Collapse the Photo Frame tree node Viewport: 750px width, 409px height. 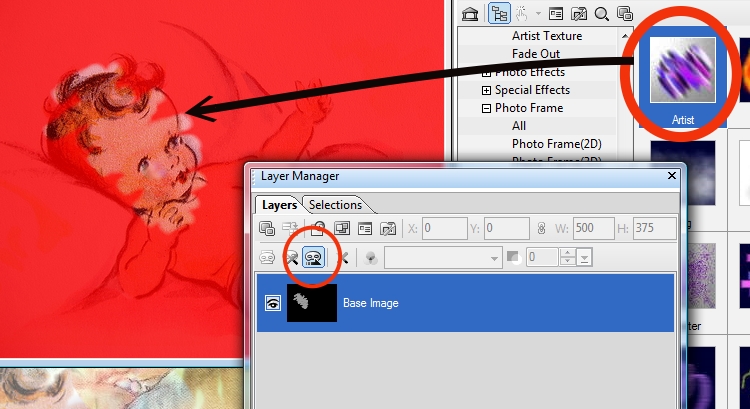click(x=487, y=108)
